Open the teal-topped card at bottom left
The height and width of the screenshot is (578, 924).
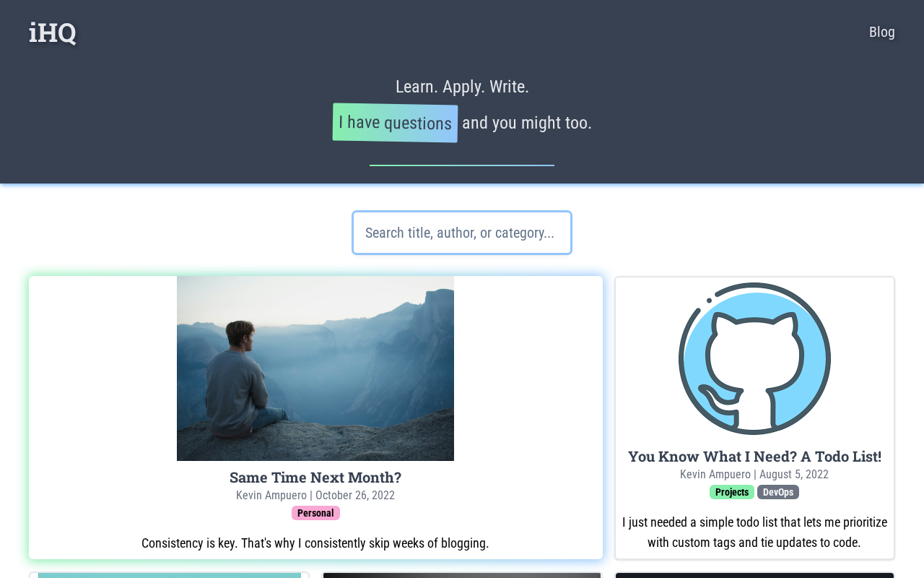click(x=170, y=575)
